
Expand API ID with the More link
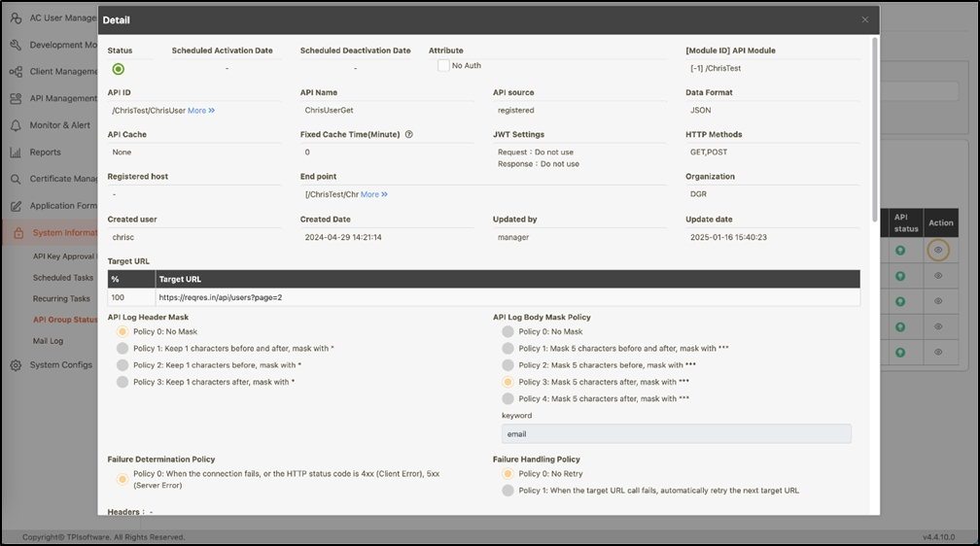[x=200, y=111]
